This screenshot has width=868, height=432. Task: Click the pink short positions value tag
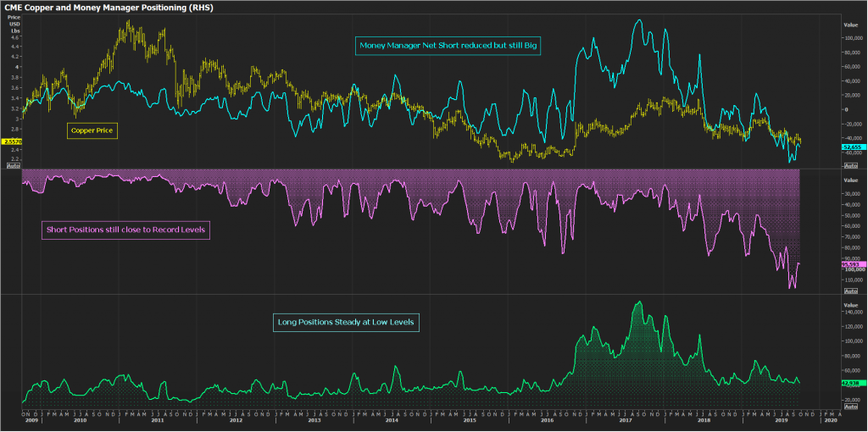851,264
